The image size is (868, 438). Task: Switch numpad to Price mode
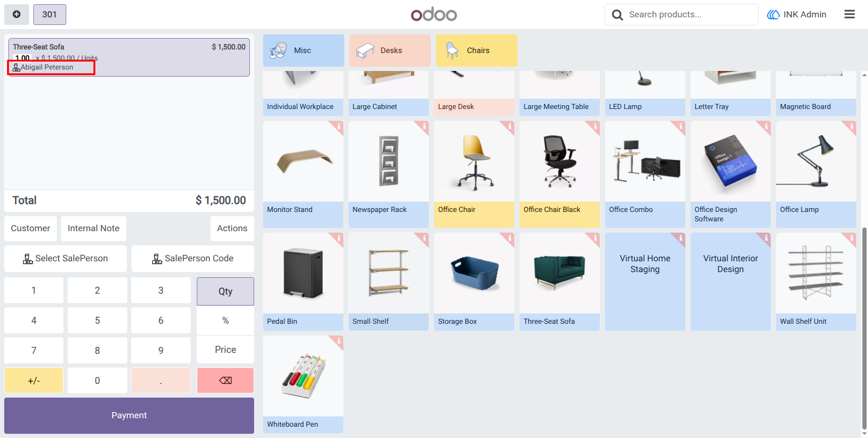point(225,350)
